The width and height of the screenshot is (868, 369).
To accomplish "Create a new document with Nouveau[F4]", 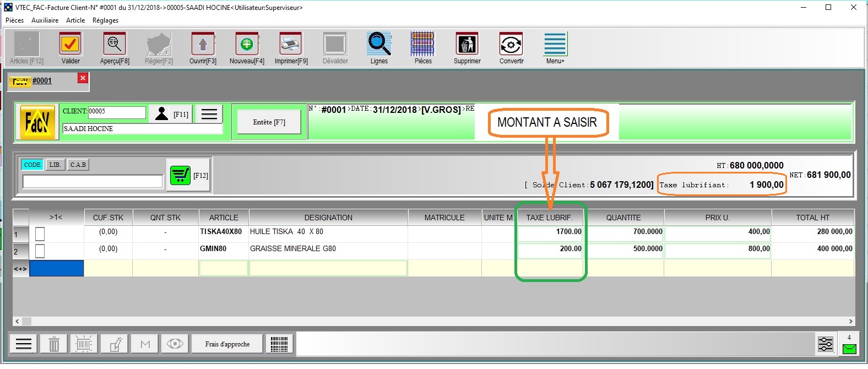I will click(247, 45).
